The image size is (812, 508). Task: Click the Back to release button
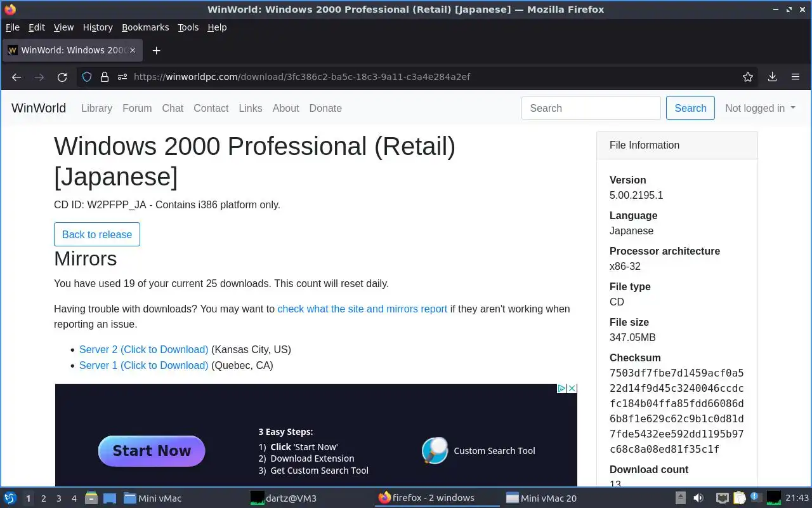pyautogui.click(x=97, y=234)
